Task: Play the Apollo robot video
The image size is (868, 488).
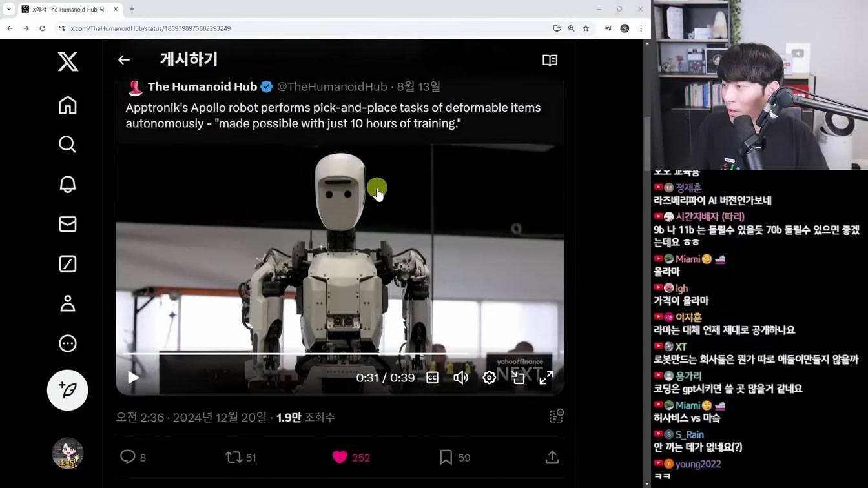Action: [x=133, y=378]
